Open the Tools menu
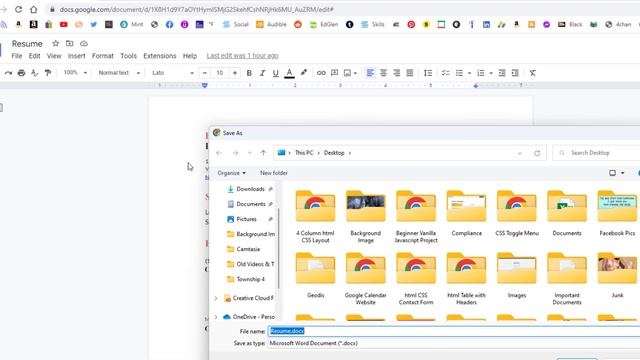The width and height of the screenshot is (640, 360). [128, 56]
